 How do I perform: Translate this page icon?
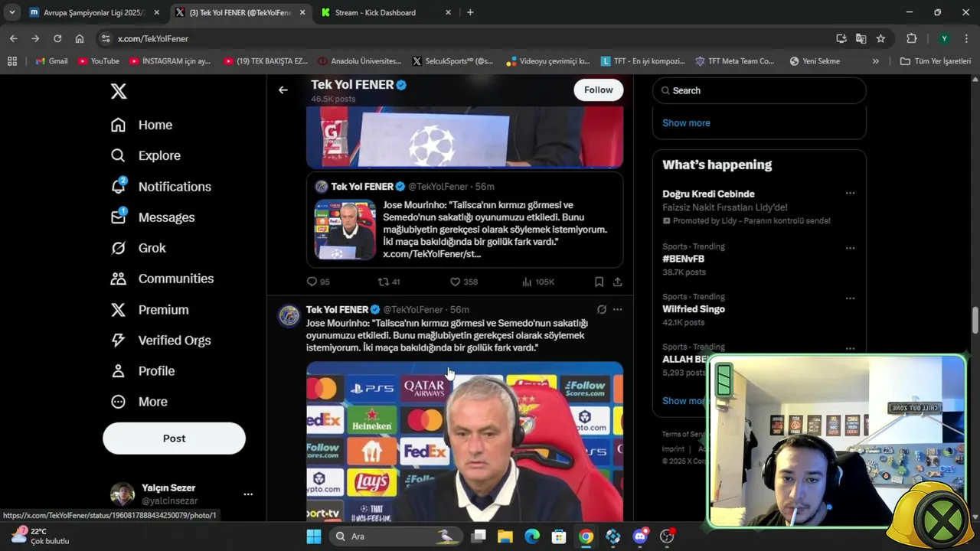(861, 38)
